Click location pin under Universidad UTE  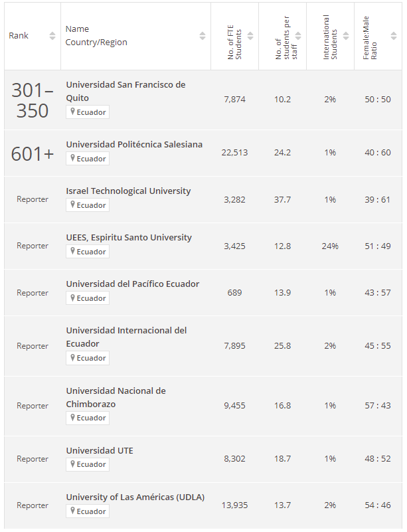72,464
